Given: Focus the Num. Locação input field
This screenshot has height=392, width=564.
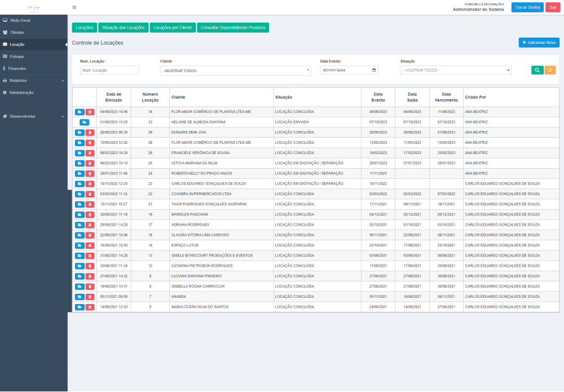Looking at the screenshot, I should pos(109,70).
